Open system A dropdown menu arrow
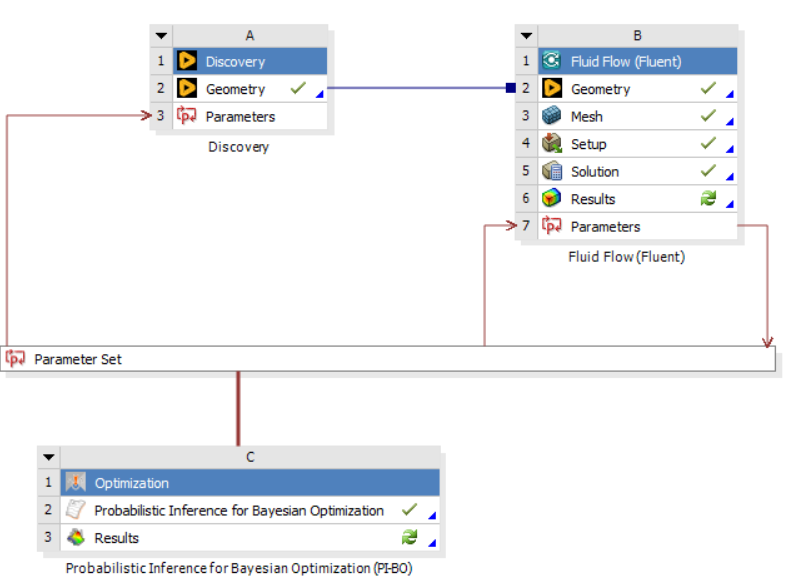 (x=161, y=36)
